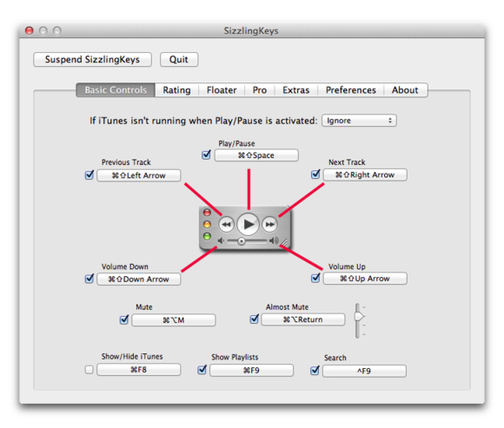504x428 pixels.
Task: Uncheck the Previous Track hotkey
Action: (89, 175)
